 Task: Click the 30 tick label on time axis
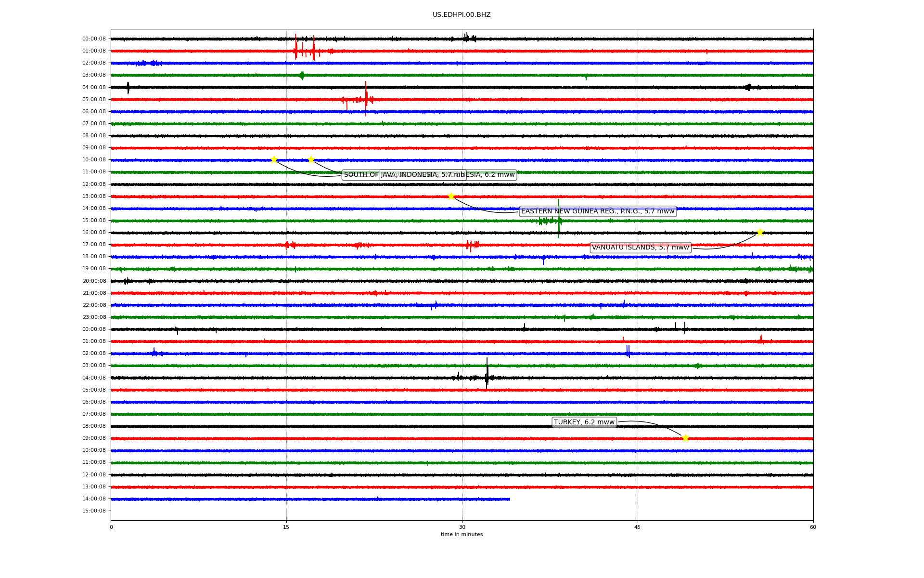462,527
